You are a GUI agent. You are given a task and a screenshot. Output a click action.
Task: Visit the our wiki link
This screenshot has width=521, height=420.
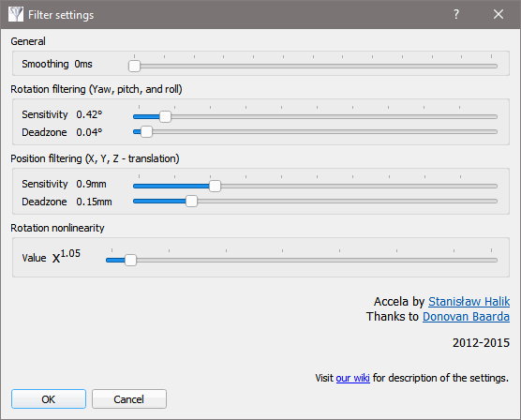pos(352,378)
